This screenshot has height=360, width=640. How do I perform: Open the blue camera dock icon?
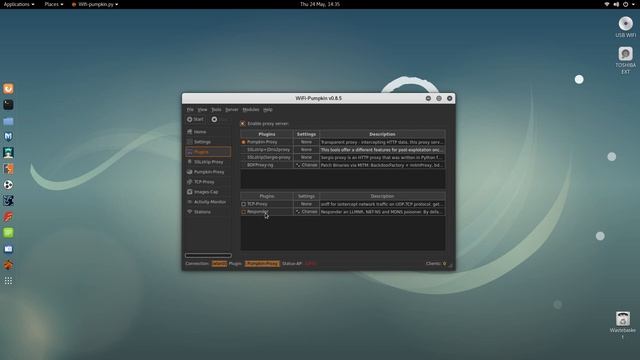[x=8, y=249]
